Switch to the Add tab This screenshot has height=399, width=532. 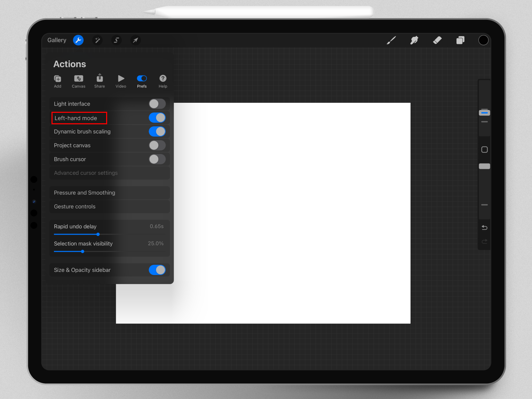click(x=58, y=81)
